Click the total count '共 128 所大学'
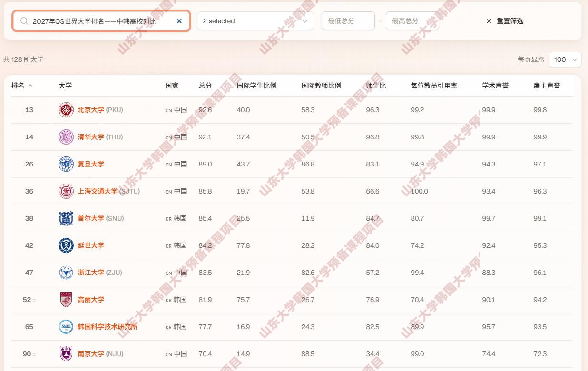Image resolution: width=588 pixels, height=371 pixels. click(x=23, y=59)
